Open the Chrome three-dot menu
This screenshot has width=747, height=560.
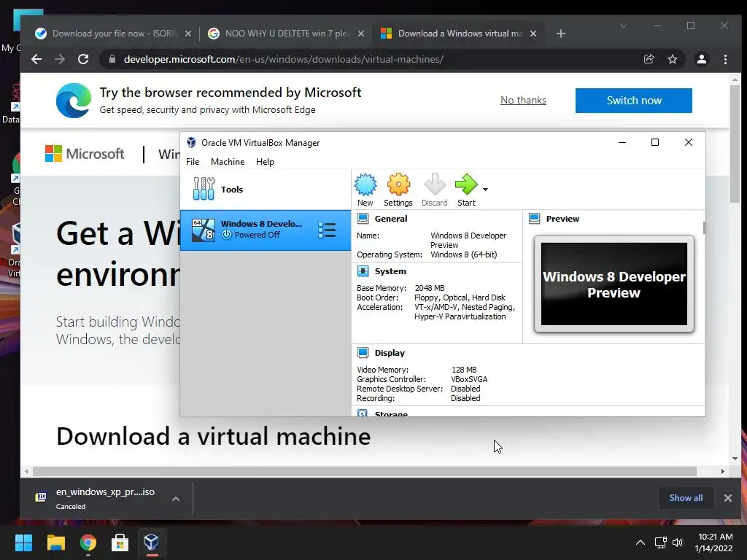point(726,59)
